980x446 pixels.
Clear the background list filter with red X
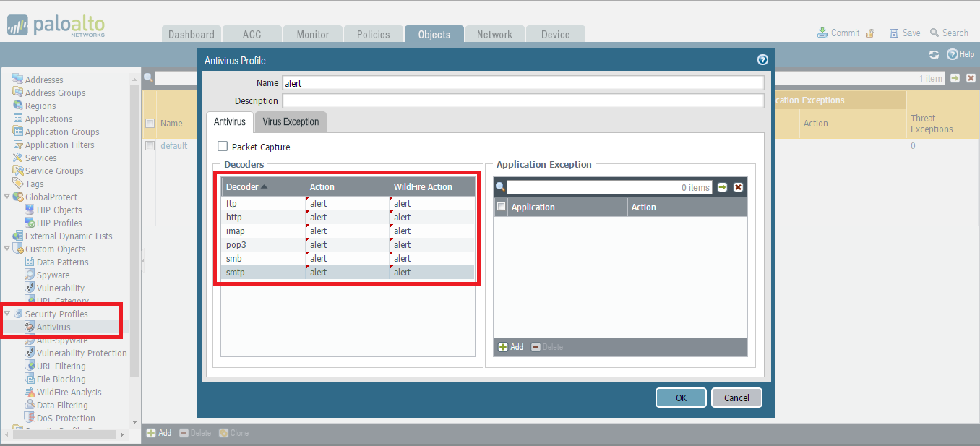971,78
